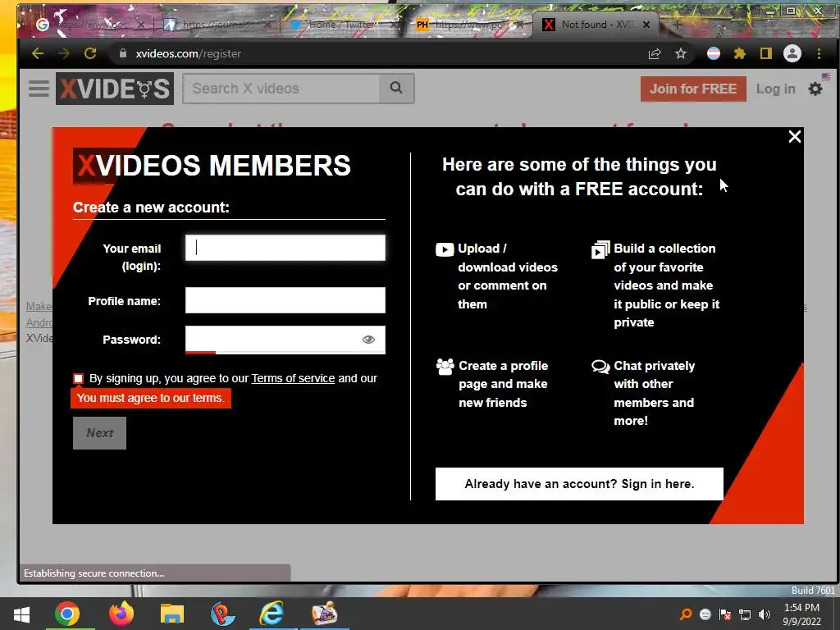Close the registration dialog with X
This screenshot has height=630, width=840.
click(794, 137)
